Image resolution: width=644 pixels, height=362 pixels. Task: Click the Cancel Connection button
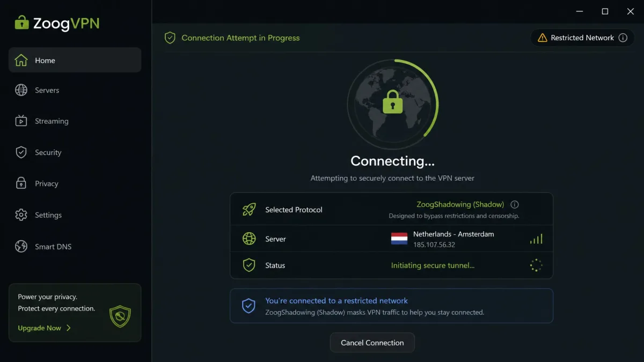click(x=372, y=343)
